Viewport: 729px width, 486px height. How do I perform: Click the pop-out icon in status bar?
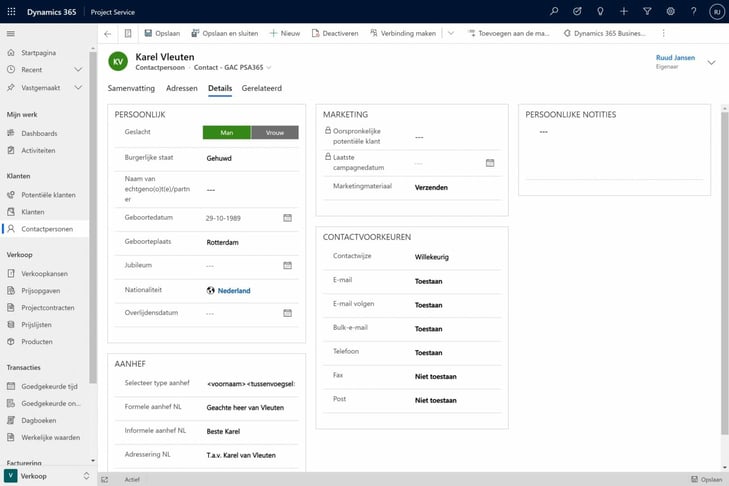click(x=105, y=479)
